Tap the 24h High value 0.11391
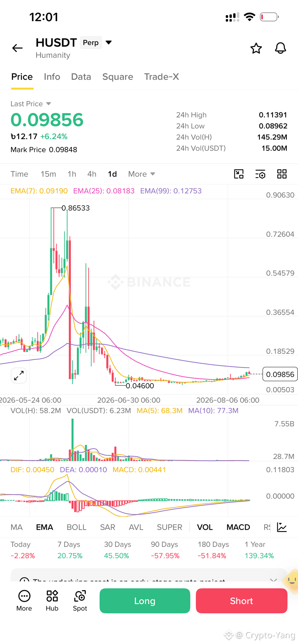Viewport: 298px width, 644px height. click(273, 115)
